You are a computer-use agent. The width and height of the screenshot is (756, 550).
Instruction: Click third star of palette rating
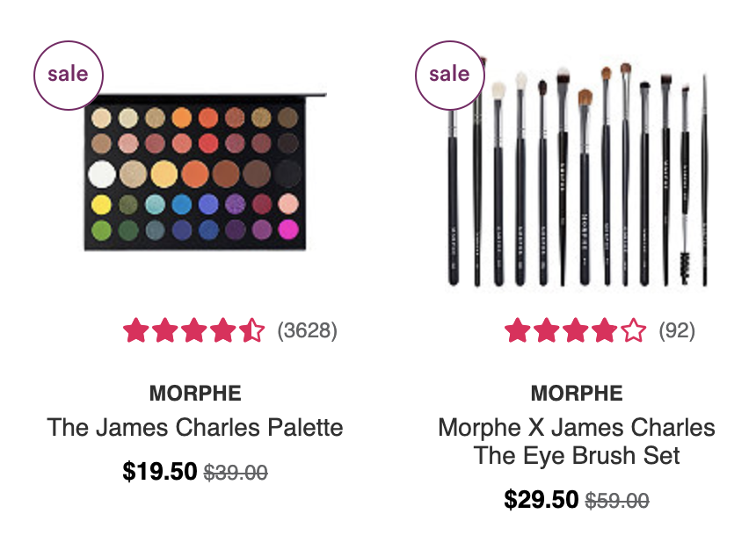click(193, 330)
